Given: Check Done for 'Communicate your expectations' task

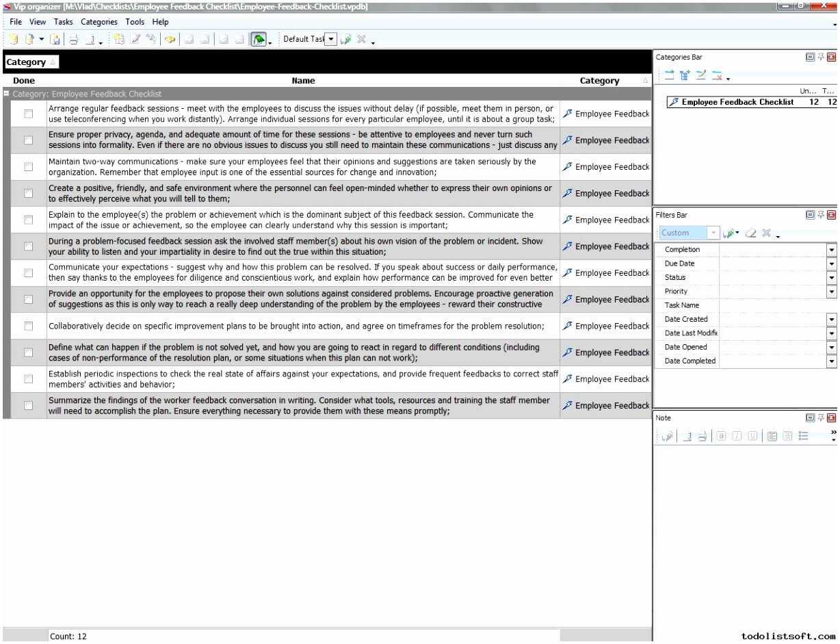Looking at the screenshot, I should tap(28, 272).
